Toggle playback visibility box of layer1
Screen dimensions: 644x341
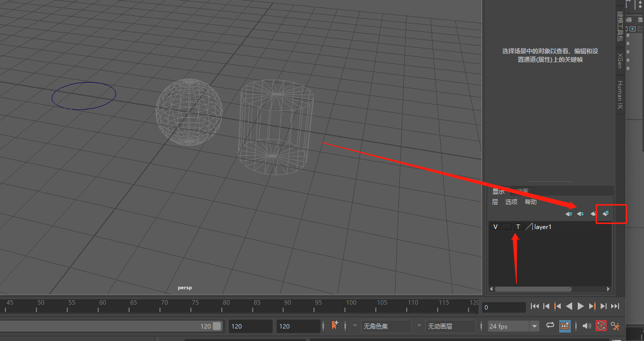point(506,227)
